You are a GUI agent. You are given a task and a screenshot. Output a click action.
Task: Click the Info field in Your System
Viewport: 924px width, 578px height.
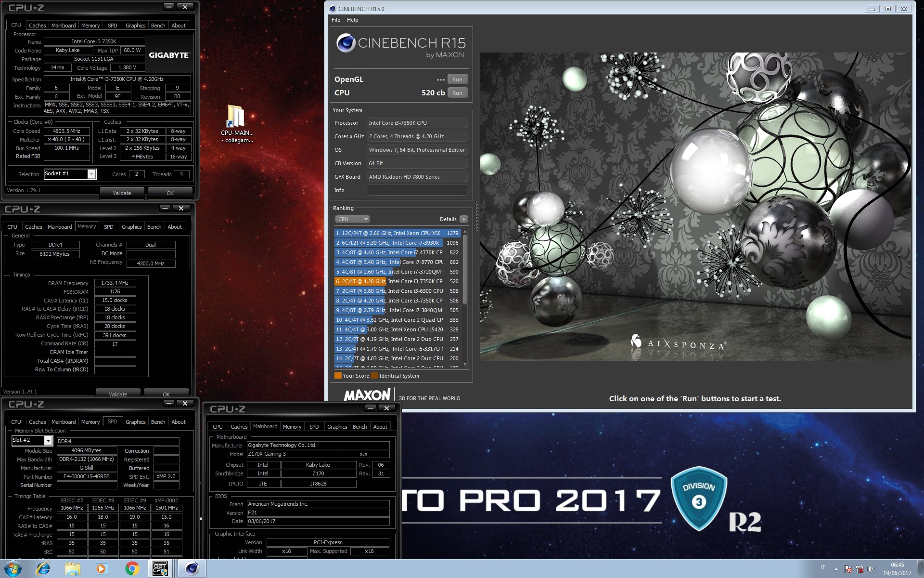pyautogui.click(x=417, y=190)
